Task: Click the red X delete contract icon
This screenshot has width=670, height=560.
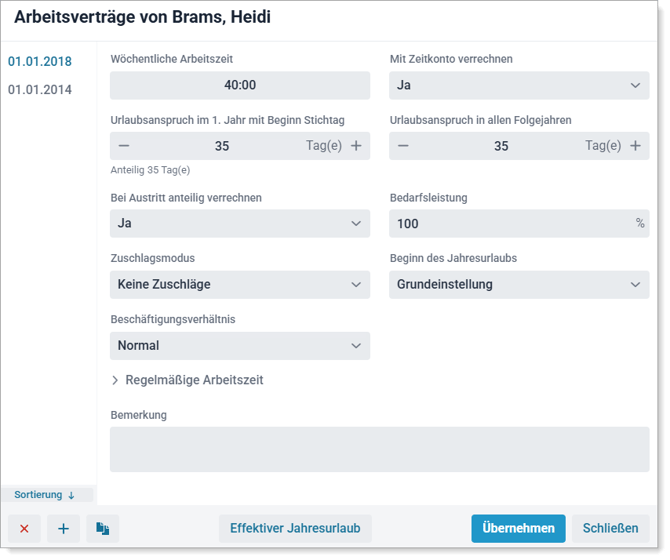Action: pos(24,528)
